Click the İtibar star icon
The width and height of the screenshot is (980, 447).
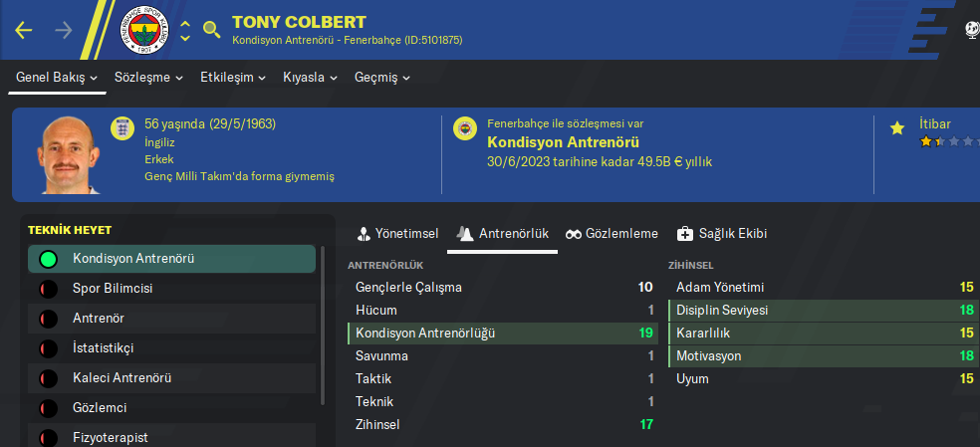897,128
